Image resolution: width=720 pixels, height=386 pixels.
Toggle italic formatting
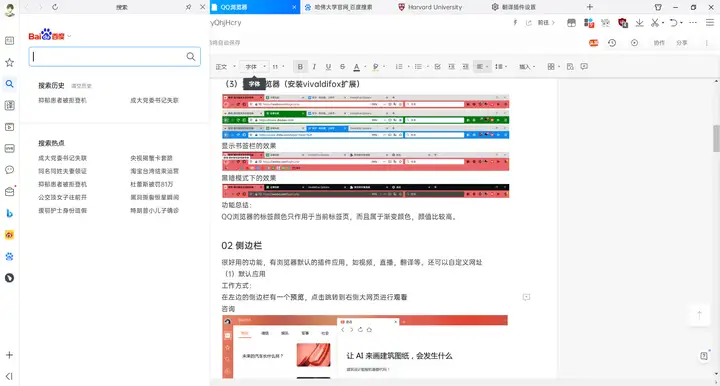(314, 67)
